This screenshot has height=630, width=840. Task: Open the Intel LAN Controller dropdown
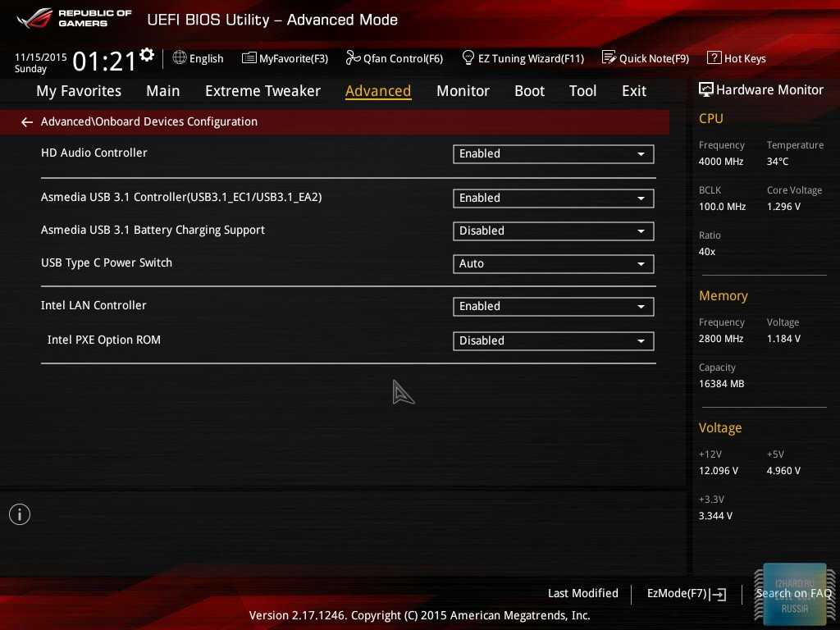[x=553, y=307]
